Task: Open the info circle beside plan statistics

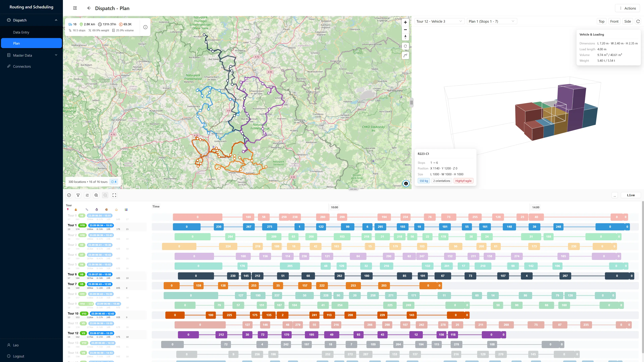Action: coord(145,27)
